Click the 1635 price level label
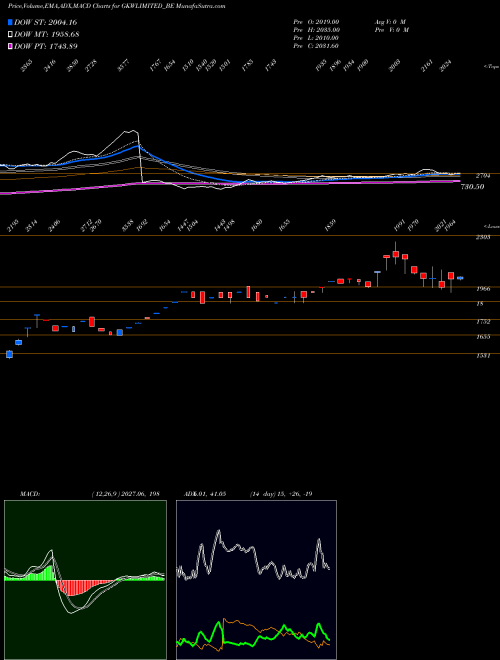The height and width of the screenshot is (660, 500). [483, 337]
